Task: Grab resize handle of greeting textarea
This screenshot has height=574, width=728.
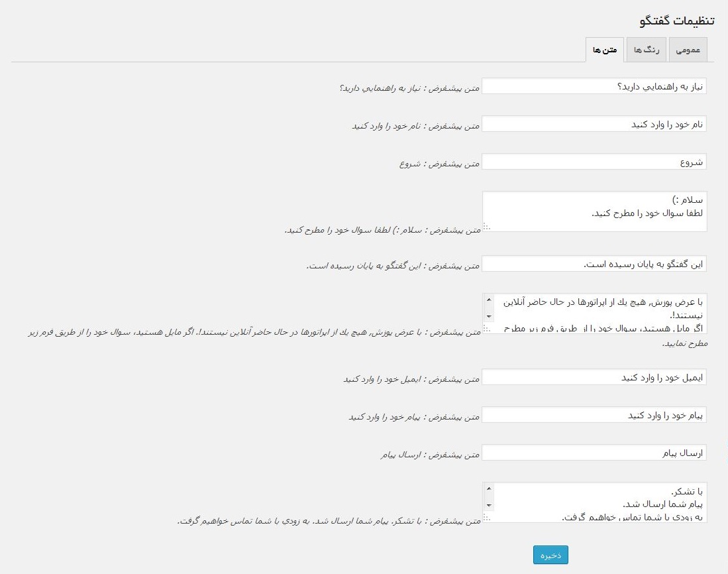Action: 487,227
